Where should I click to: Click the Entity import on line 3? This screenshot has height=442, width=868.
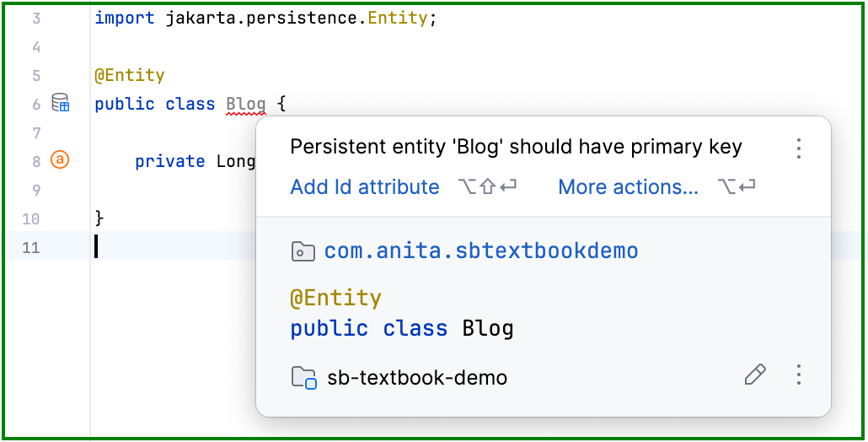pos(398,19)
